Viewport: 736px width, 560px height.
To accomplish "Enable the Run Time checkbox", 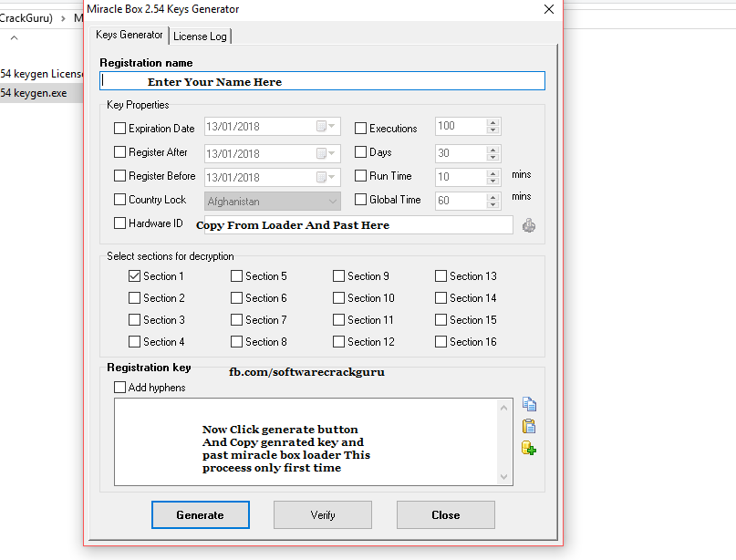I will click(x=360, y=175).
